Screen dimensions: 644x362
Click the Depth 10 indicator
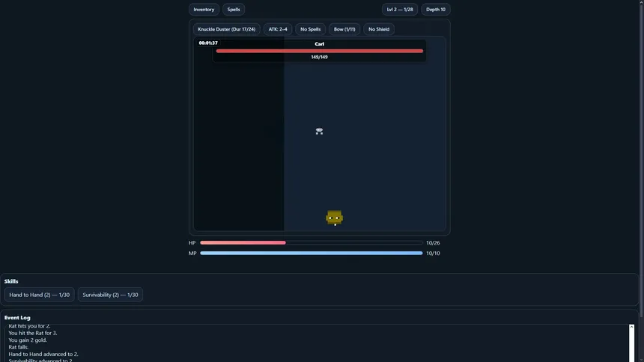tap(435, 10)
